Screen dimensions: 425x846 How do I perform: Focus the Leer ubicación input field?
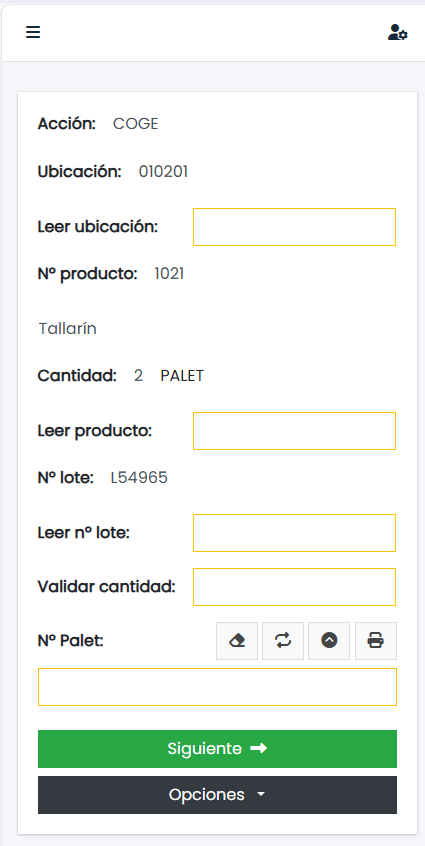tap(294, 227)
